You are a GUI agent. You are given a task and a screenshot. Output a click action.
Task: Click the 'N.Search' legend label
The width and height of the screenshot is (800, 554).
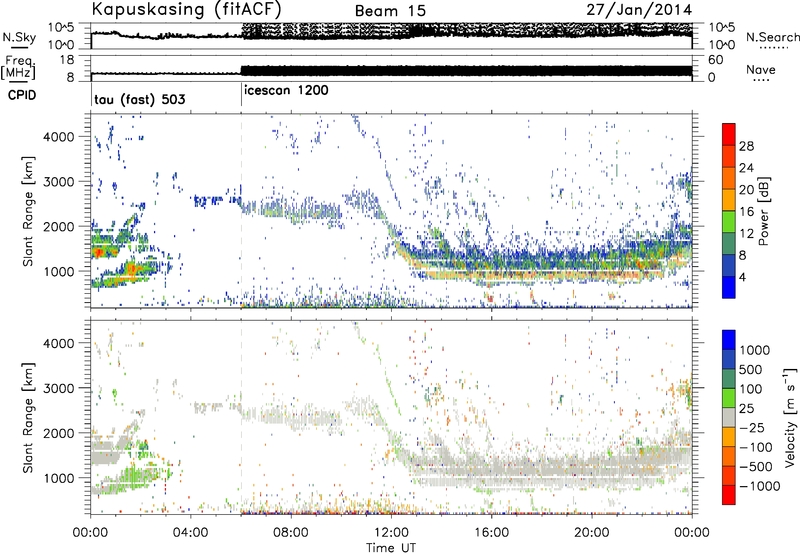773,37
